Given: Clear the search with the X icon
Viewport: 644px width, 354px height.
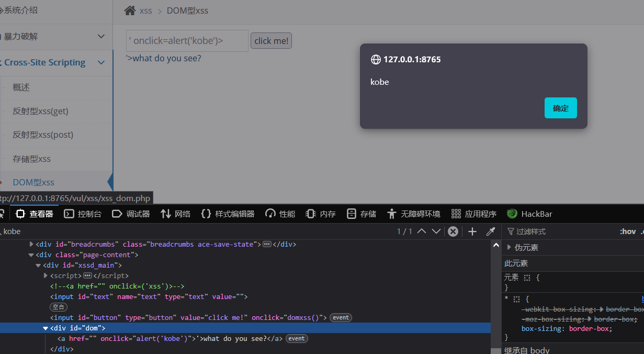Looking at the screenshot, I should pyautogui.click(x=453, y=231).
